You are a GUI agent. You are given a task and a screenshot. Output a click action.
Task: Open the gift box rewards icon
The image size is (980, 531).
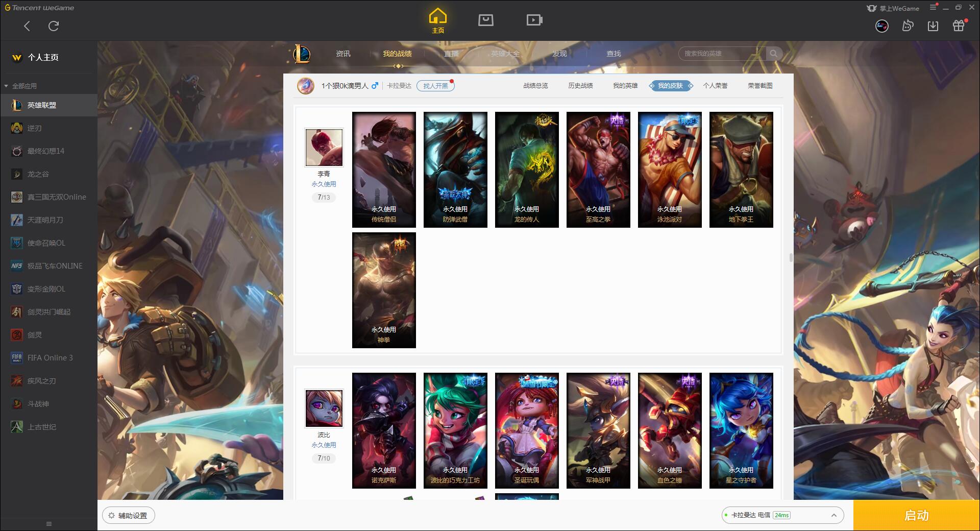959,26
